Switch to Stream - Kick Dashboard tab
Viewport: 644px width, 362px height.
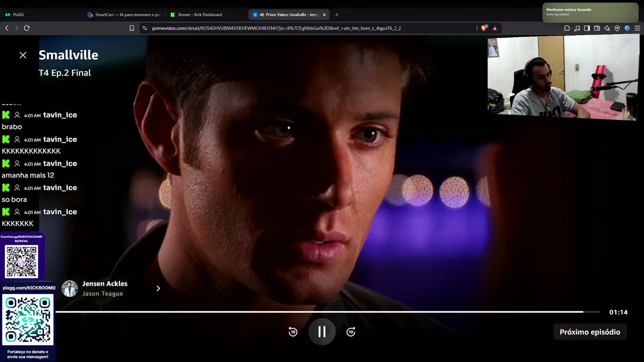[x=206, y=15]
